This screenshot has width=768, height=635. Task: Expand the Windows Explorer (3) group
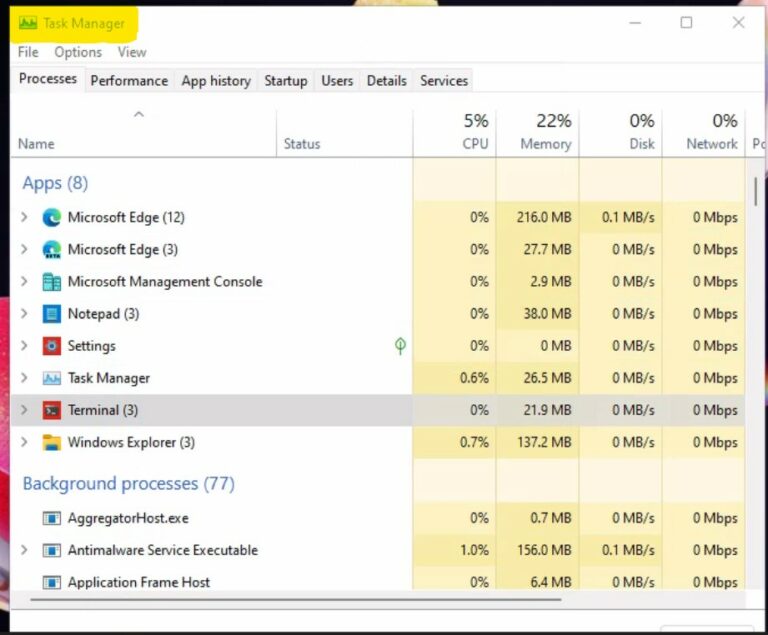tap(24, 442)
